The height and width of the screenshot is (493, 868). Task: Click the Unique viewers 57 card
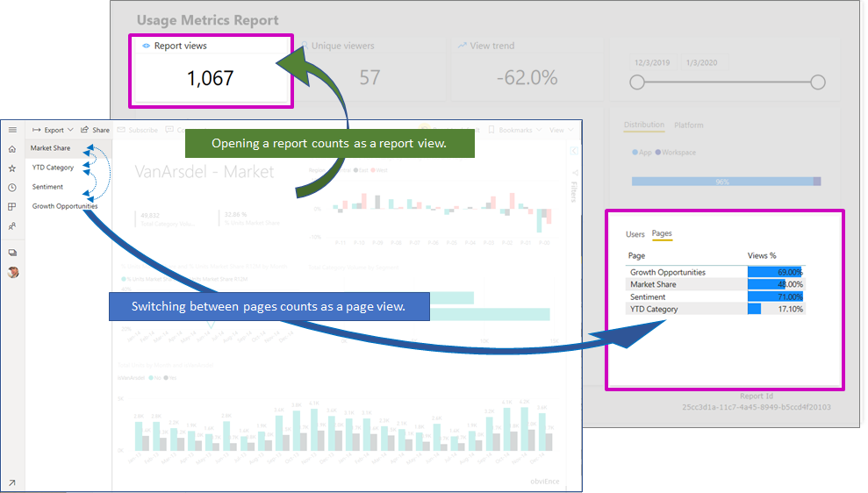tap(369, 71)
